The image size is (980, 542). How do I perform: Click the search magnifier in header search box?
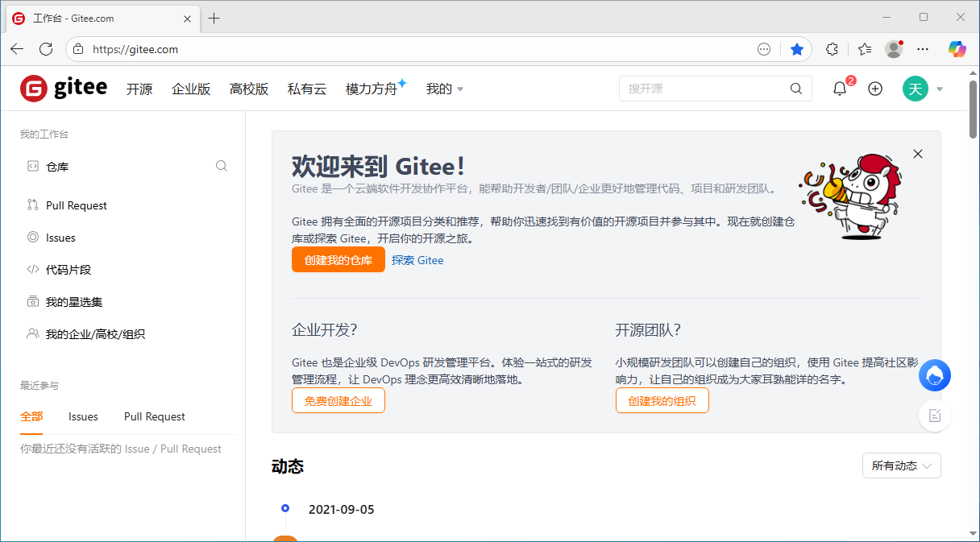click(x=796, y=89)
